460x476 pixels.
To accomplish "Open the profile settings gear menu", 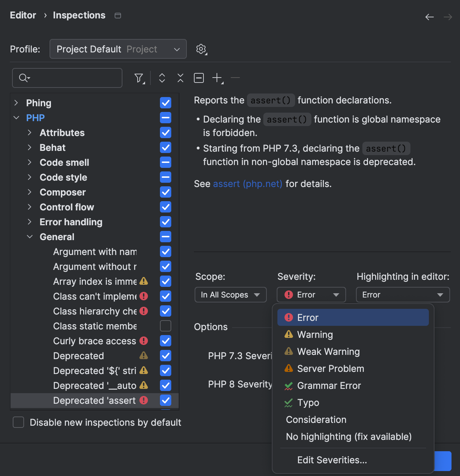I will pos(201,49).
